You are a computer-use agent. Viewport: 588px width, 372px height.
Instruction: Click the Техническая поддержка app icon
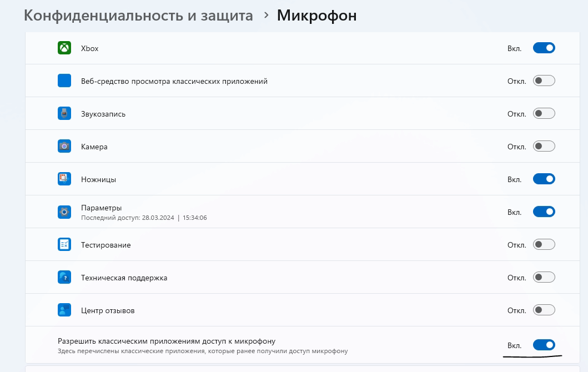(x=64, y=278)
